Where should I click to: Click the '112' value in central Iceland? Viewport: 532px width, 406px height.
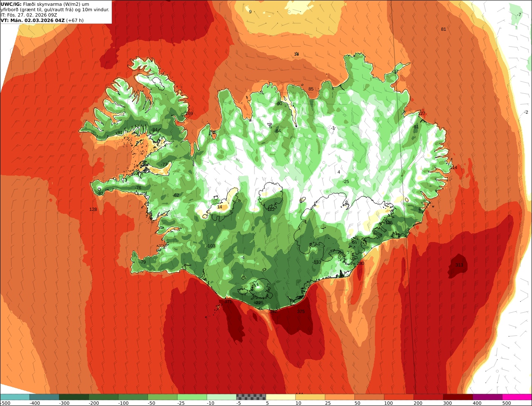(x=271, y=209)
